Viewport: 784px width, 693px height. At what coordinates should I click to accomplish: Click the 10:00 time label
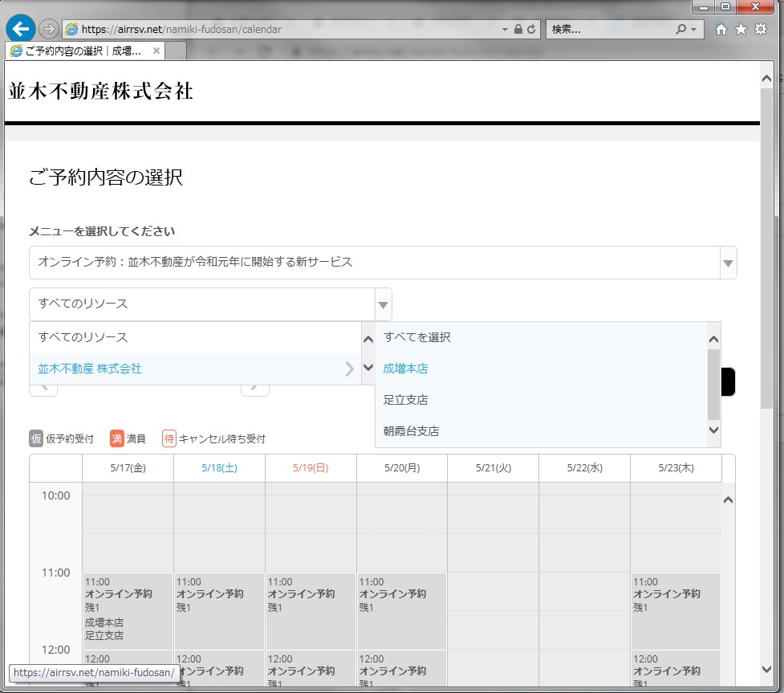tap(55, 495)
